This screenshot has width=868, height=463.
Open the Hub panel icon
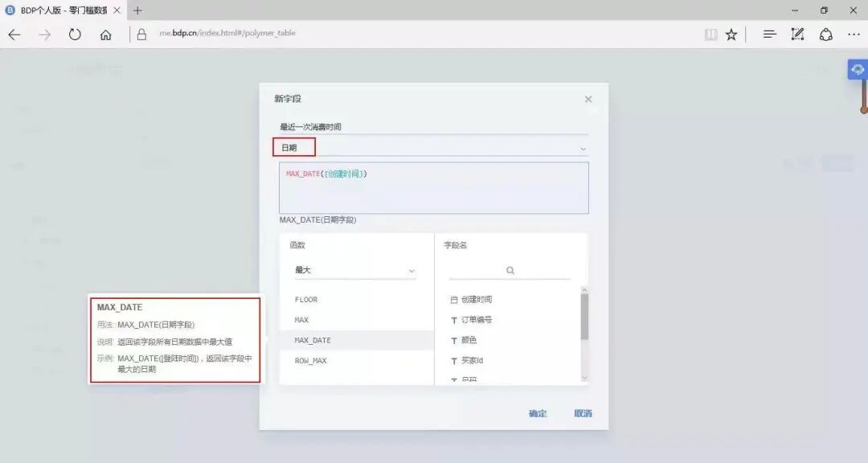pos(768,34)
